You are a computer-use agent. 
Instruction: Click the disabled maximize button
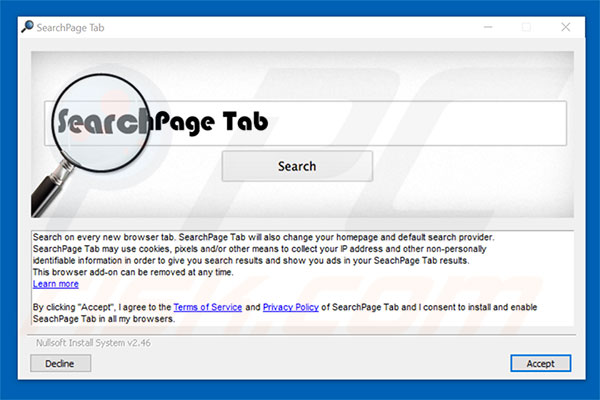click(x=527, y=27)
